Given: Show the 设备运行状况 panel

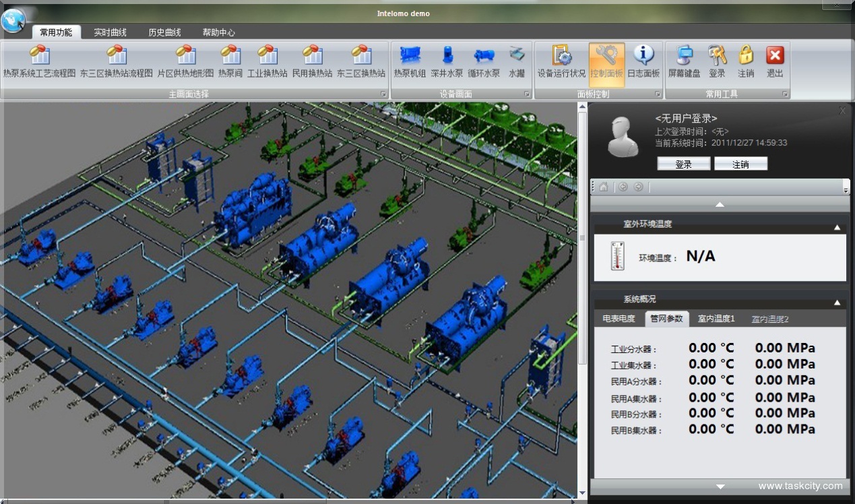Looking at the screenshot, I should (561, 62).
